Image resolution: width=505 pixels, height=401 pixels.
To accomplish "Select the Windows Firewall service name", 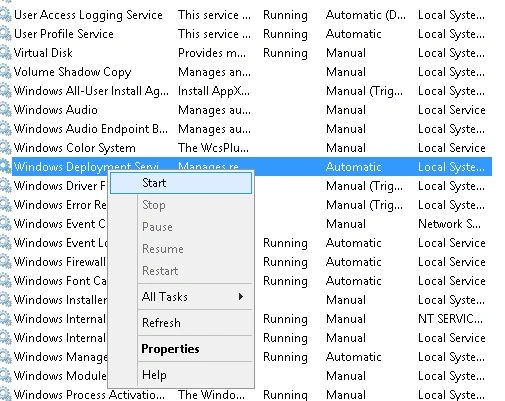I will (60, 262).
